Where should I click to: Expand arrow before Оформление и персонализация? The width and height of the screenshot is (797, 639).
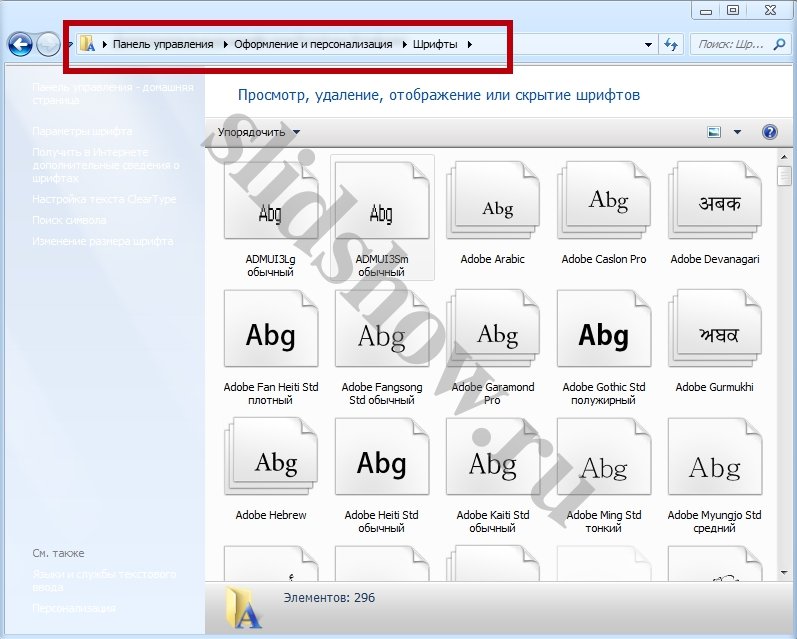coord(226,44)
